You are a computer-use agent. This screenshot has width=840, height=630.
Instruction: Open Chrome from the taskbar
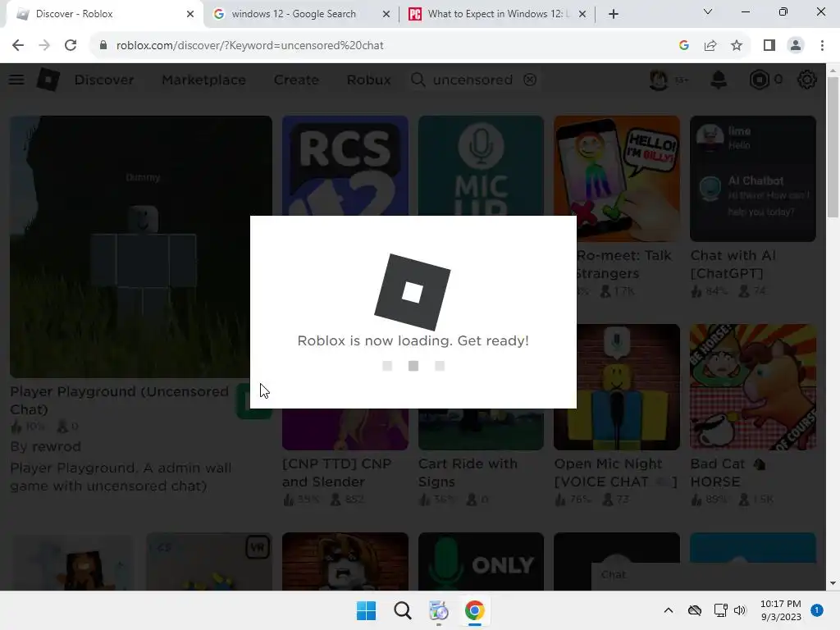click(x=475, y=610)
